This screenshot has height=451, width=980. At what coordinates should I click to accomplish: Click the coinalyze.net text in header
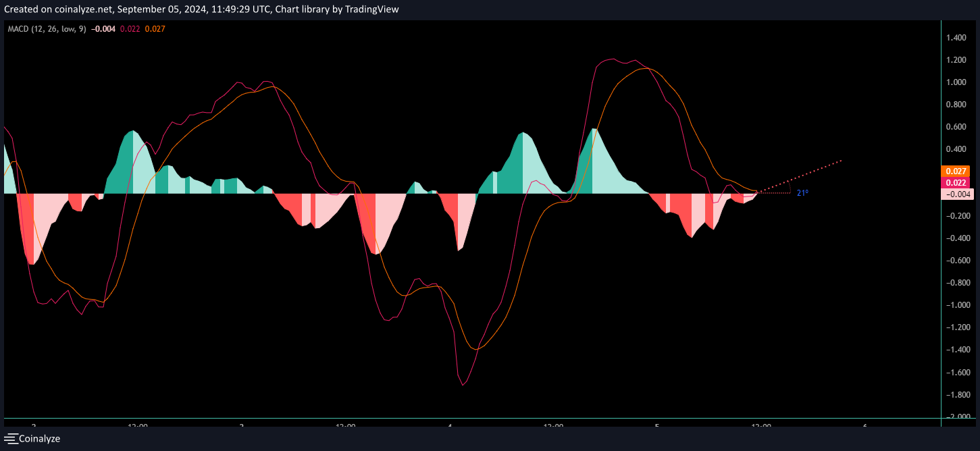[x=80, y=9]
